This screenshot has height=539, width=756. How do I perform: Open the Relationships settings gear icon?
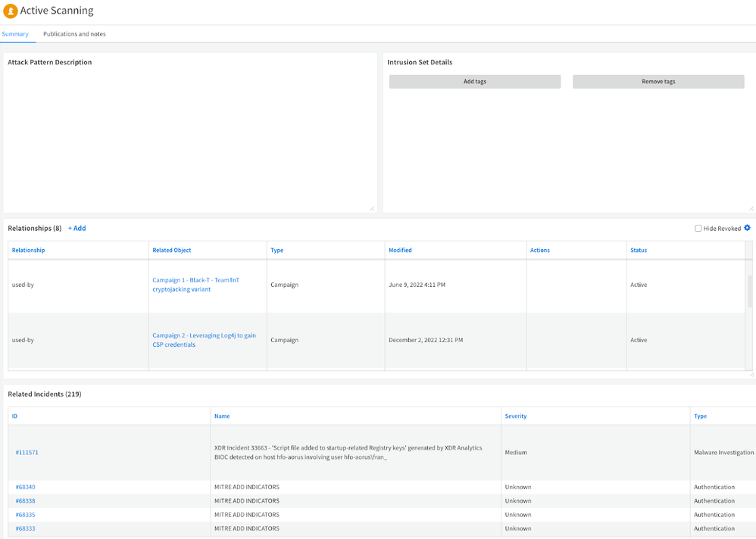(747, 228)
